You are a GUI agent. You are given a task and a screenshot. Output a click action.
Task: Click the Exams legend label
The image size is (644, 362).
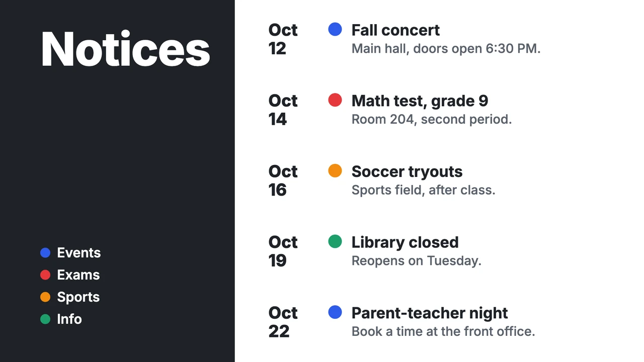click(78, 275)
